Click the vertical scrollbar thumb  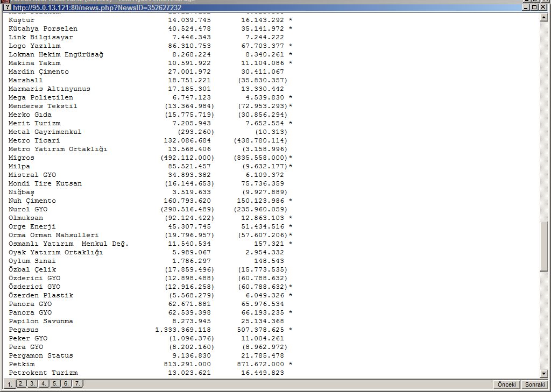pos(543,246)
